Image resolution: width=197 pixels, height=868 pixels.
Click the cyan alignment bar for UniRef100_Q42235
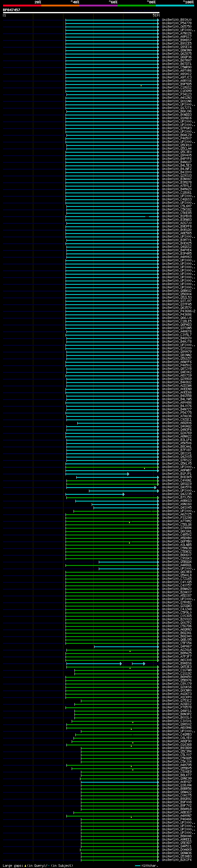click(95, 494)
